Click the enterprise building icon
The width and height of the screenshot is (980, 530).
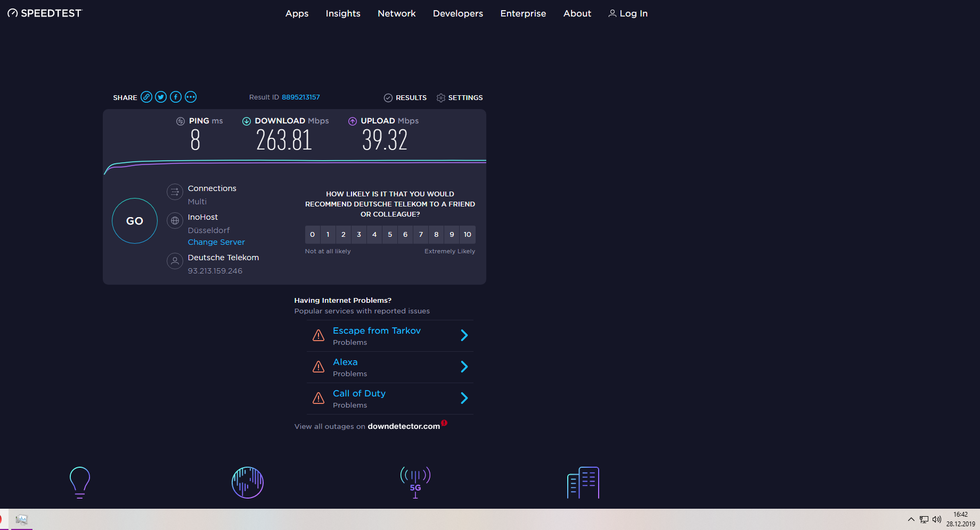(583, 483)
